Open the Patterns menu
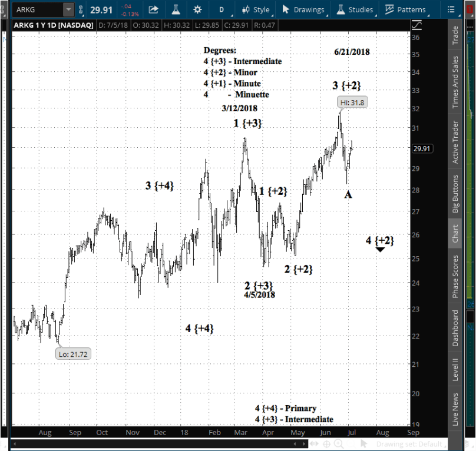Viewport: 476px width, 451px height. coord(405,9)
